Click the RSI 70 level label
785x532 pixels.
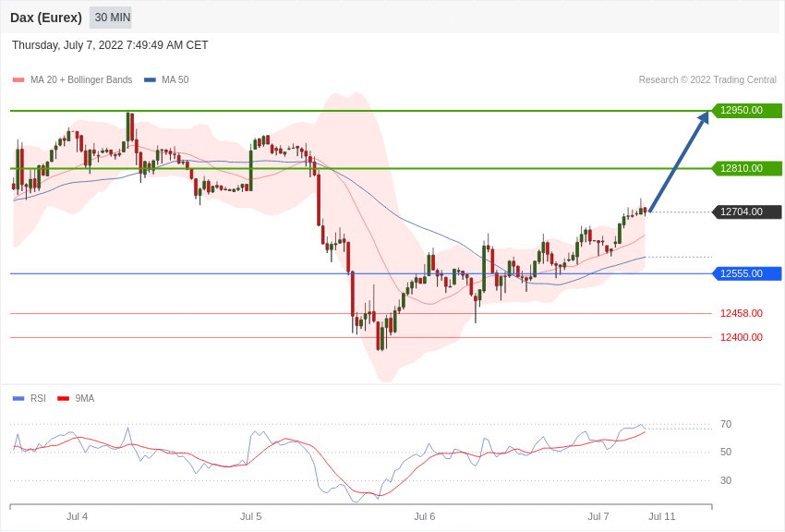coord(726,424)
